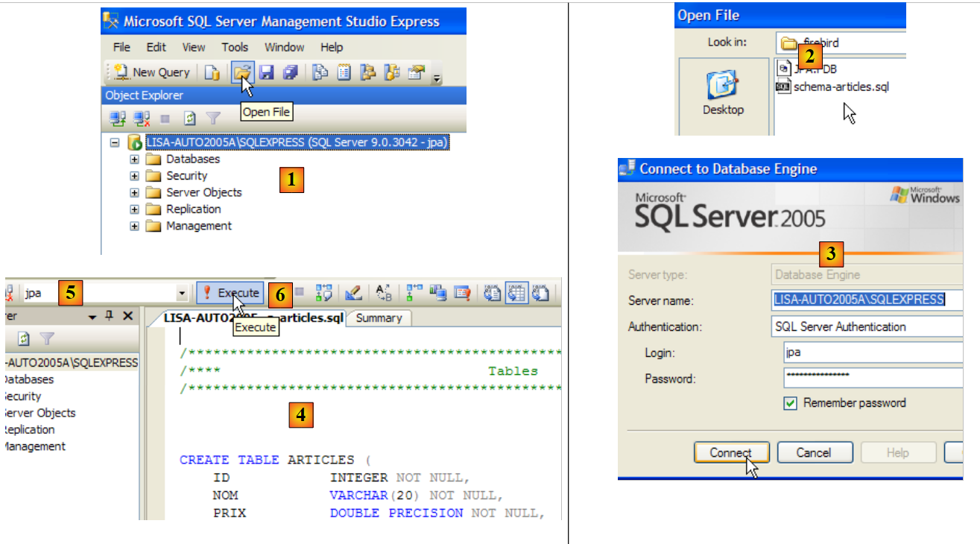Click Connect icon in Object Explorer toolbar
The height and width of the screenshot is (544, 980).
(117, 118)
